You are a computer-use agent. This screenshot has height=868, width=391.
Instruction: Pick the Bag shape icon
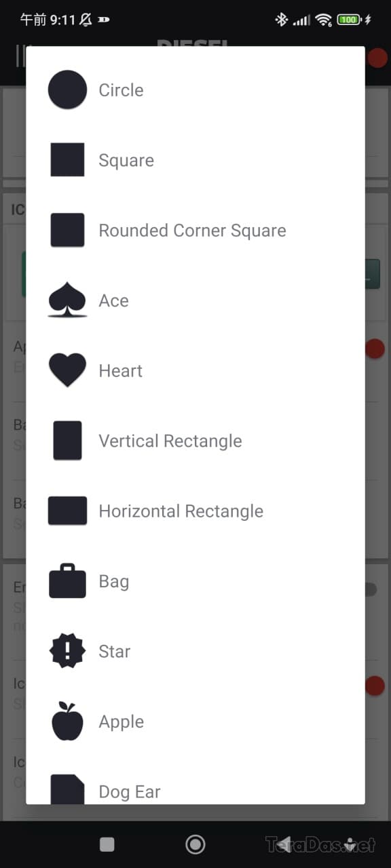coord(67,581)
